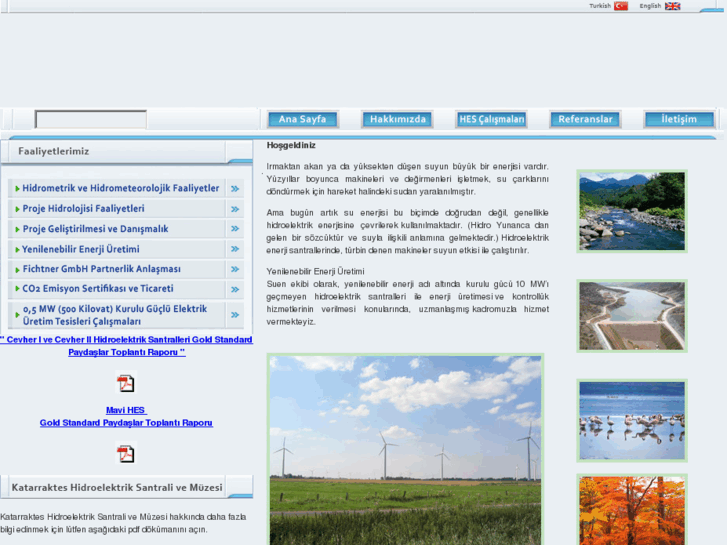Click the Turkish language text link
The height and width of the screenshot is (545, 727).
tap(600, 6)
